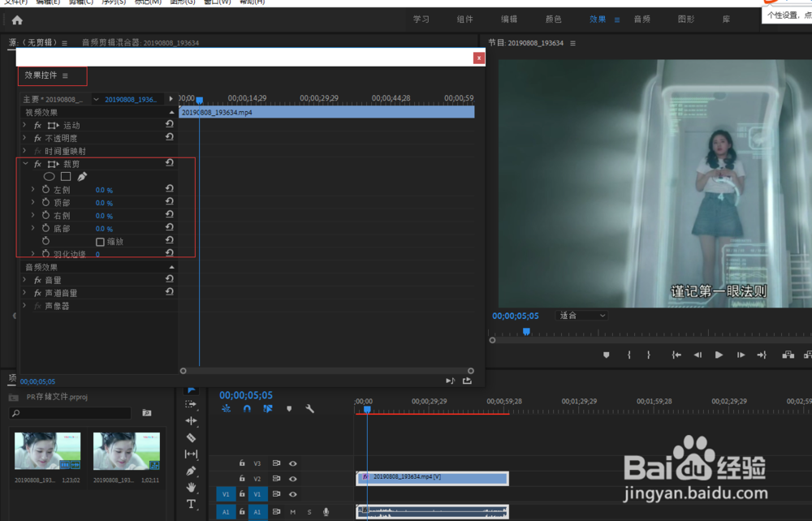
Task: Add marker in timeline header
Action: pyautogui.click(x=289, y=409)
